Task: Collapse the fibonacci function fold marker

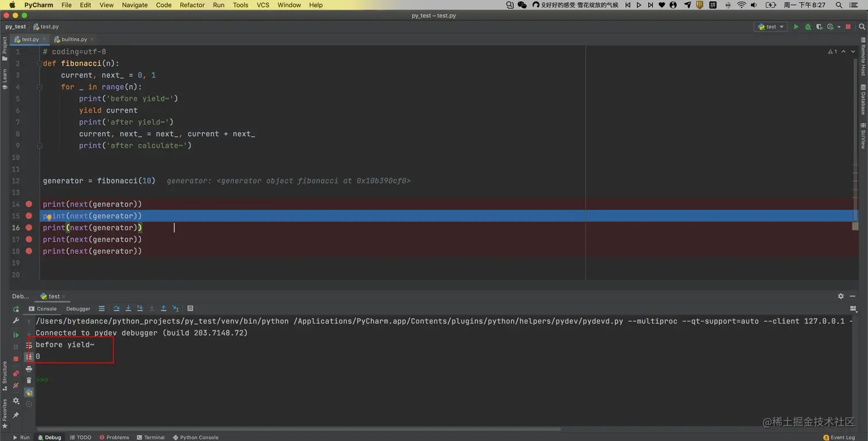Action: click(x=40, y=64)
